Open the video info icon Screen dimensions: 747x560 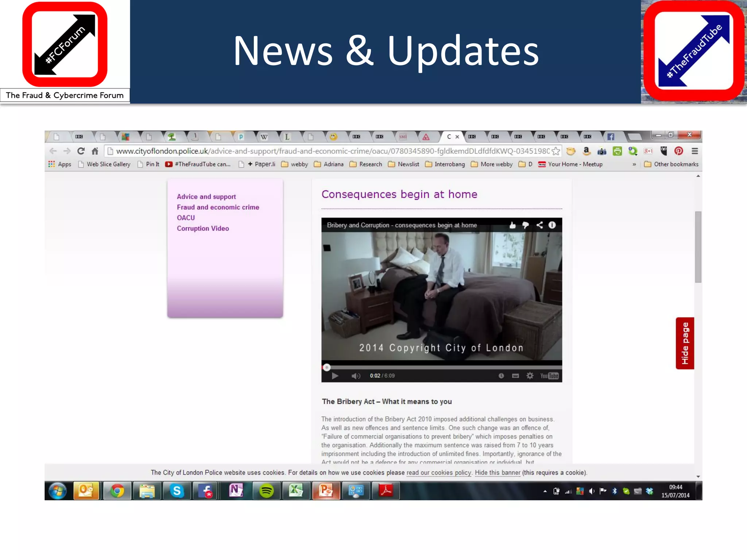coord(552,225)
